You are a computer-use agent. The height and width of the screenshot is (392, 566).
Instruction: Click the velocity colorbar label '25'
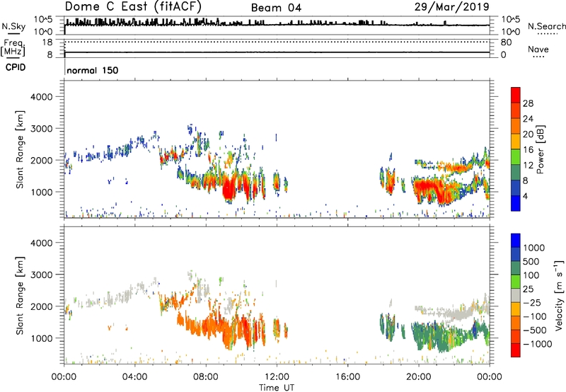click(528, 289)
